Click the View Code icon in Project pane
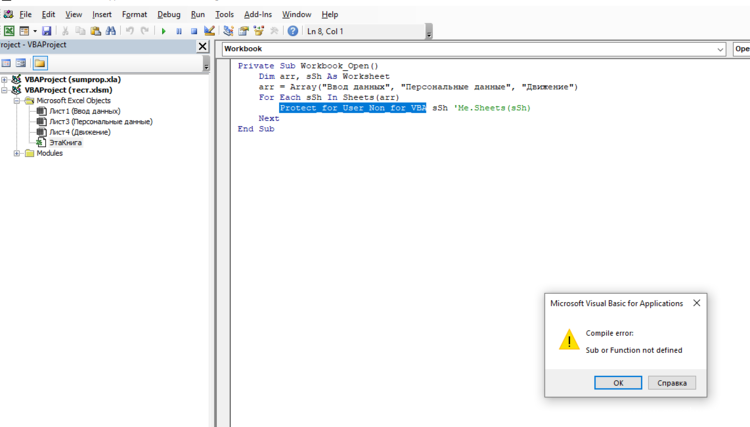The height and width of the screenshot is (427, 750). pos(6,63)
